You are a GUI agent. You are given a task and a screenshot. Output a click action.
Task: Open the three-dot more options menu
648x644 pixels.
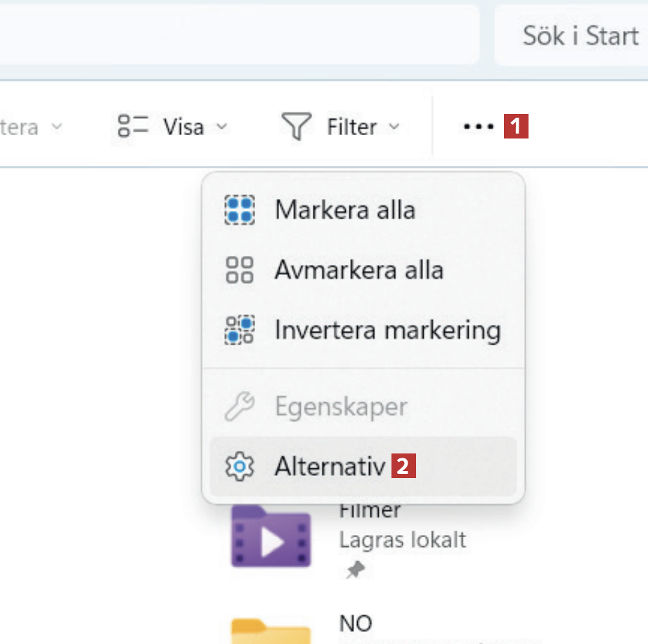[x=479, y=127]
